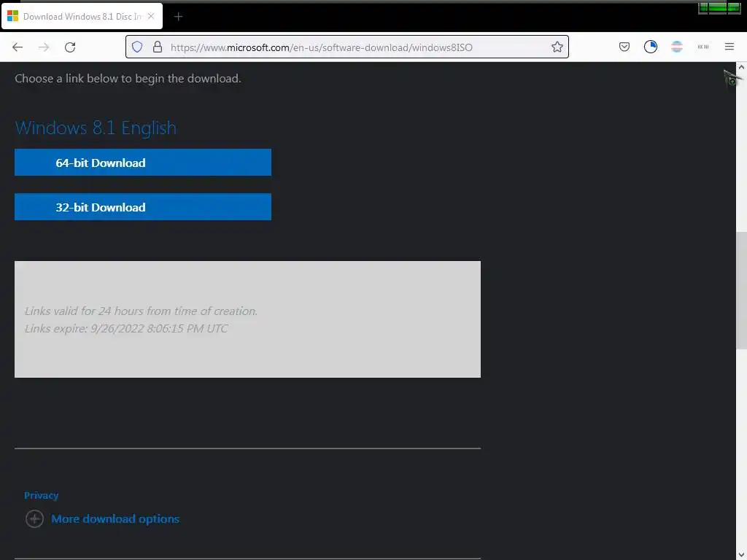Click the Windows 8.1 English heading
The image size is (747, 560).
click(96, 128)
